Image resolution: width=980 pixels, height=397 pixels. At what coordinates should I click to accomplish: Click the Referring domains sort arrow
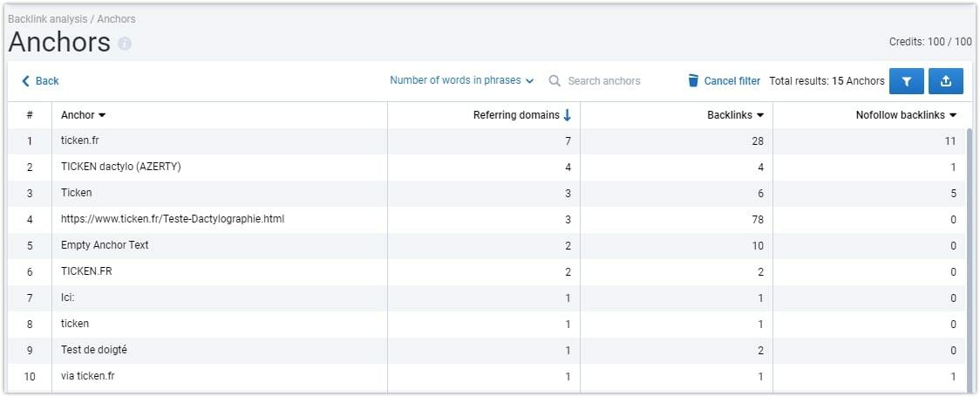[567, 115]
